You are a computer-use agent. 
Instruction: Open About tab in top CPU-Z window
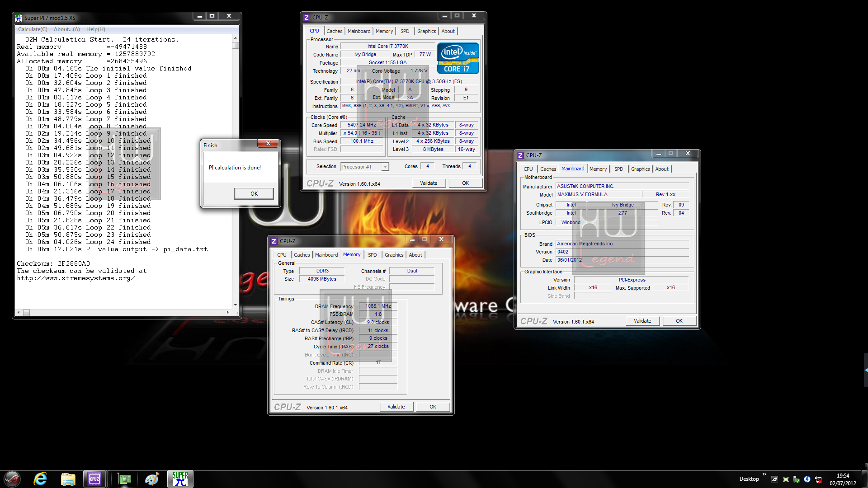(x=448, y=31)
